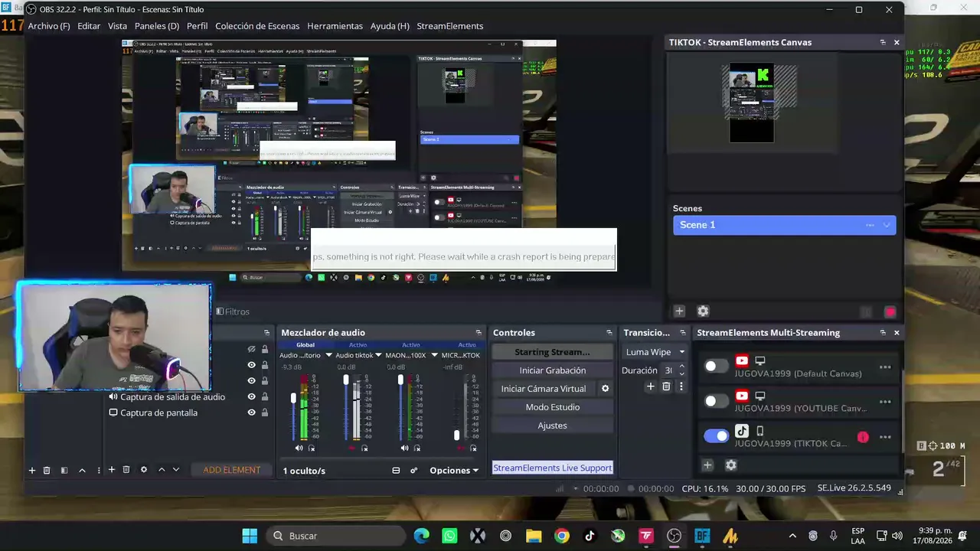Image resolution: width=980 pixels, height=551 pixels.
Task: Open Luma Wipe transition dropdown
Action: point(655,352)
